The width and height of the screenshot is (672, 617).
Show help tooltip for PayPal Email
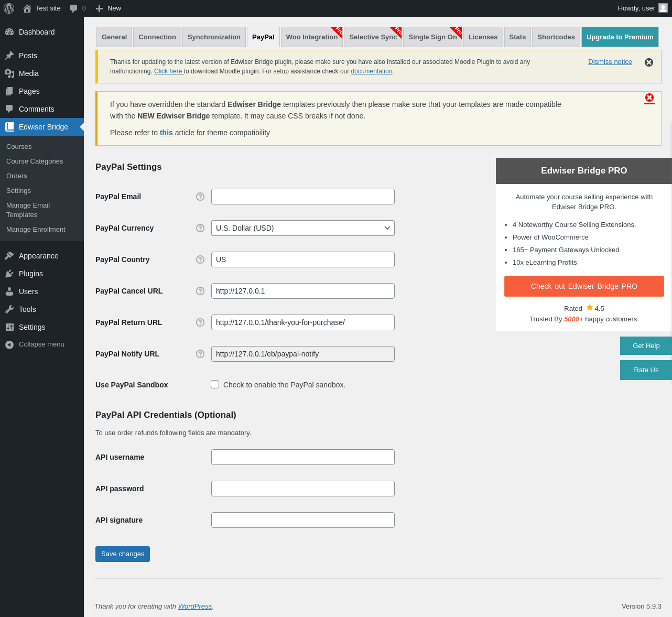(200, 197)
